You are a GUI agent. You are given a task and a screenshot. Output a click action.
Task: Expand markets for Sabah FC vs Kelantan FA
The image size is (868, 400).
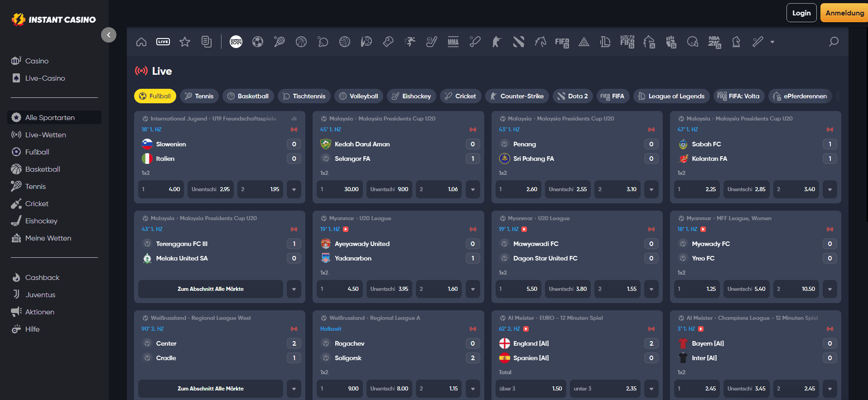point(829,189)
